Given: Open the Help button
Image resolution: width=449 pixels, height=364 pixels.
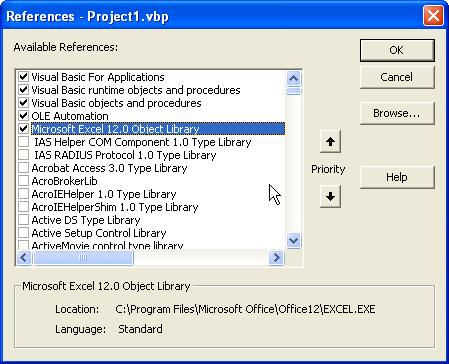Looking at the screenshot, I should click(397, 177).
